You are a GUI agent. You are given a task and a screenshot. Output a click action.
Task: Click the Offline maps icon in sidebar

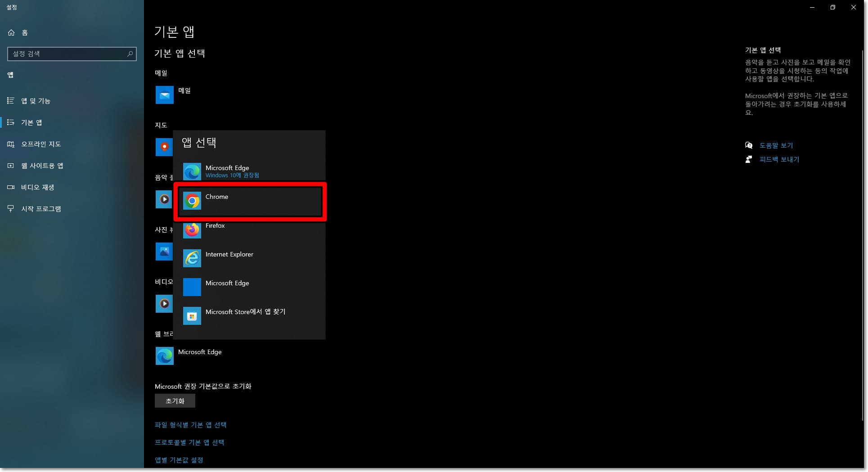click(x=11, y=144)
